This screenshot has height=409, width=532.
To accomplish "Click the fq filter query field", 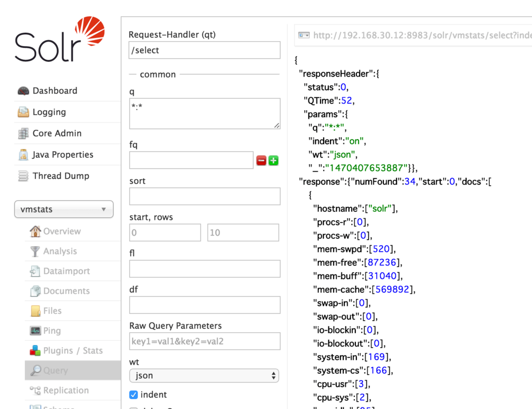I will coord(191,160).
